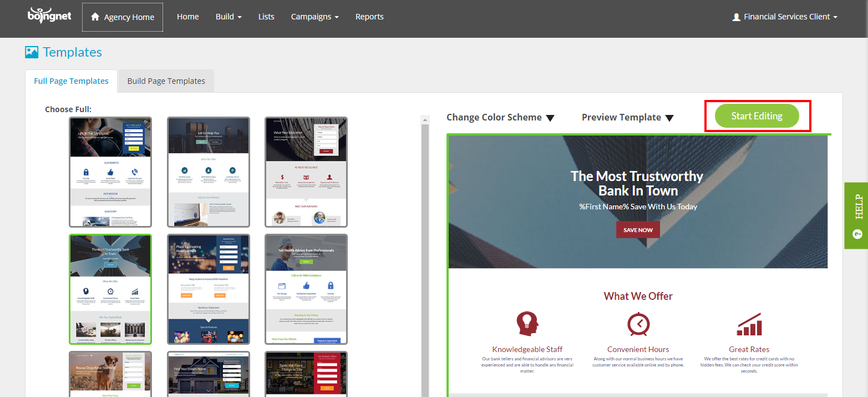Screen dimensions: 868x397
Task: Click the template list scrollbar track
Action: [425, 261]
